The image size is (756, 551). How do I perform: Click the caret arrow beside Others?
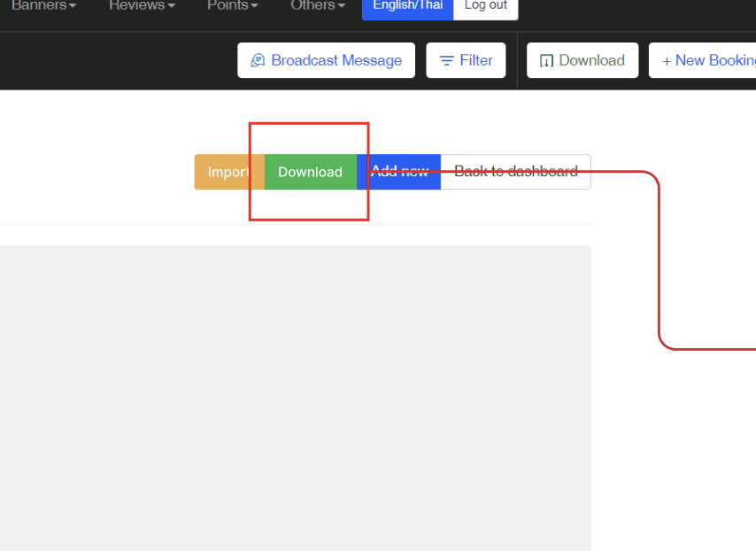click(x=342, y=6)
